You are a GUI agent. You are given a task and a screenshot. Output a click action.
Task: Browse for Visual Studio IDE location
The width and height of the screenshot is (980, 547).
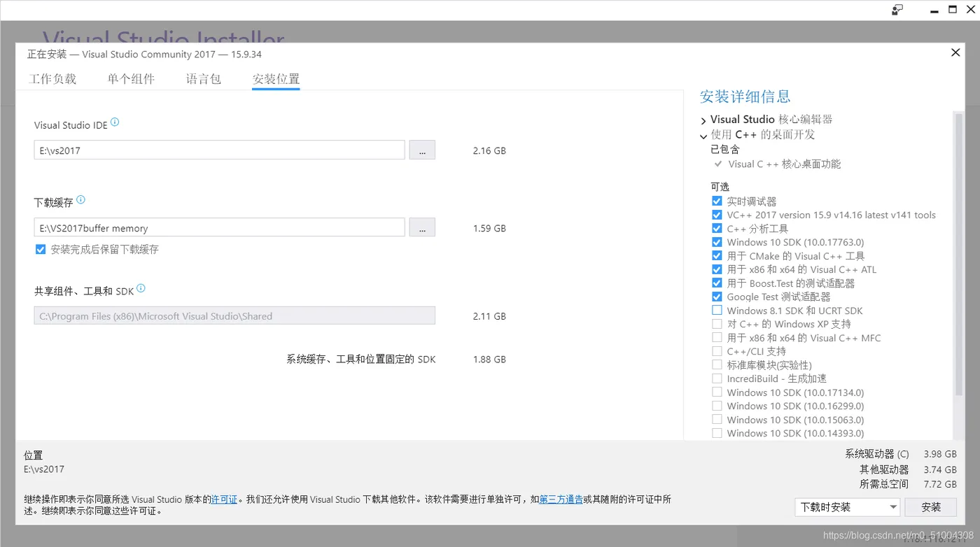click(x=422, y=150)
